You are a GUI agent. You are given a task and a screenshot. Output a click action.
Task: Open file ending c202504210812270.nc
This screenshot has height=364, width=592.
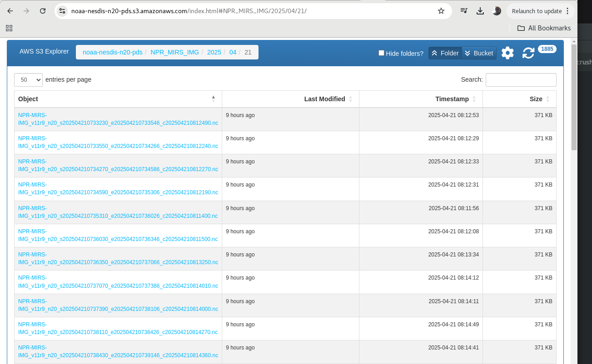(118, 165)
